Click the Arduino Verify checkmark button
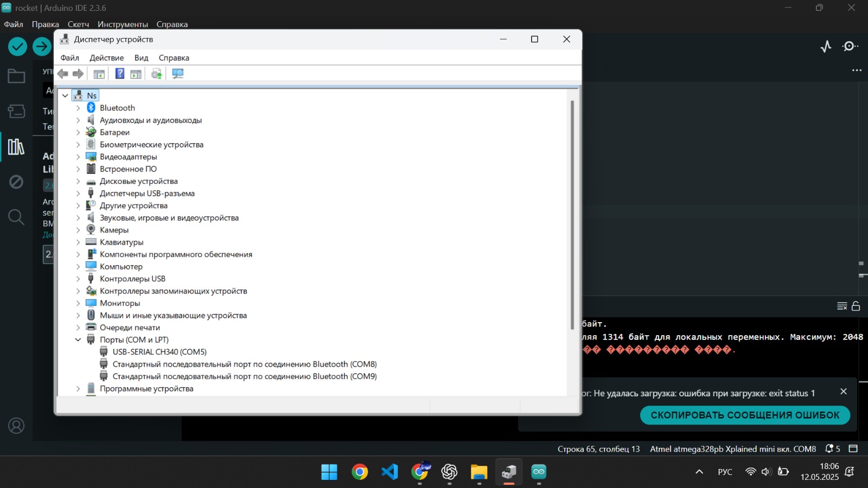 (x=17, y=47)
